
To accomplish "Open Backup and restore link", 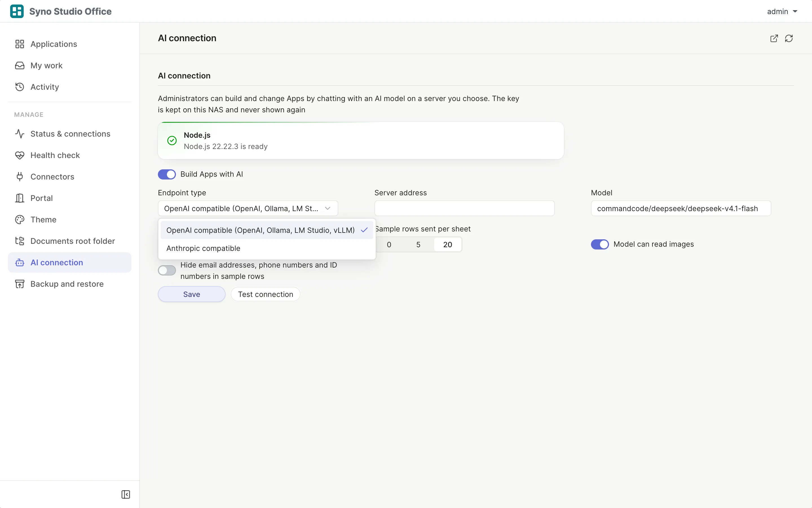I will 69,284.
